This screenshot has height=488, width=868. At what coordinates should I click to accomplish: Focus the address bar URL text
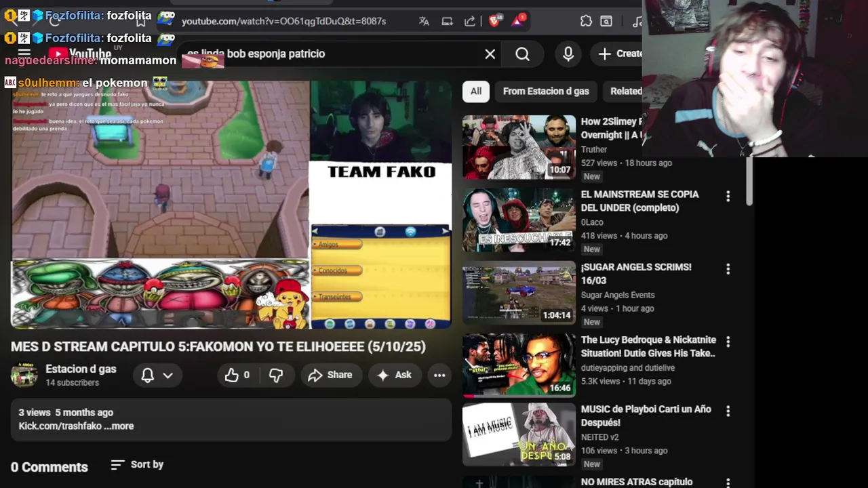(283, 21)
